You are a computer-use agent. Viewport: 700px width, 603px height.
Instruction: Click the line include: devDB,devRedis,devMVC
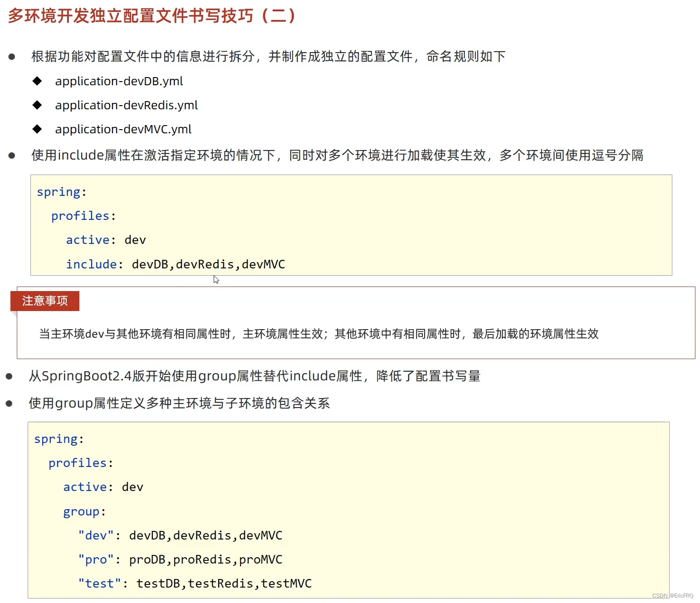(x=176, y=264)
